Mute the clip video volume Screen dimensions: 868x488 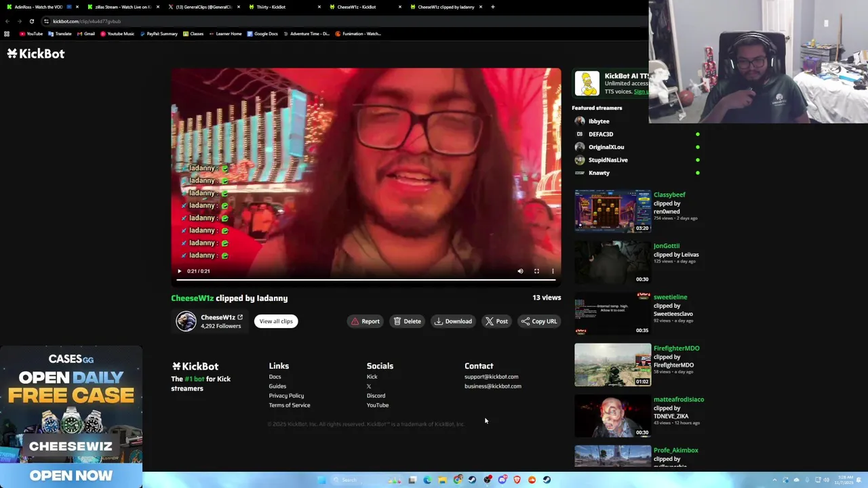tap(520, 271)
